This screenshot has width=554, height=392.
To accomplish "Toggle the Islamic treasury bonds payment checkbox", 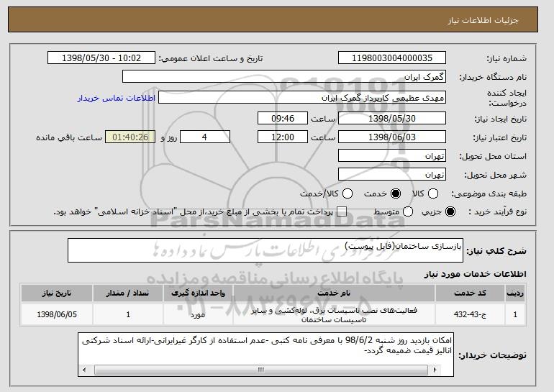I will click(341, 212).
